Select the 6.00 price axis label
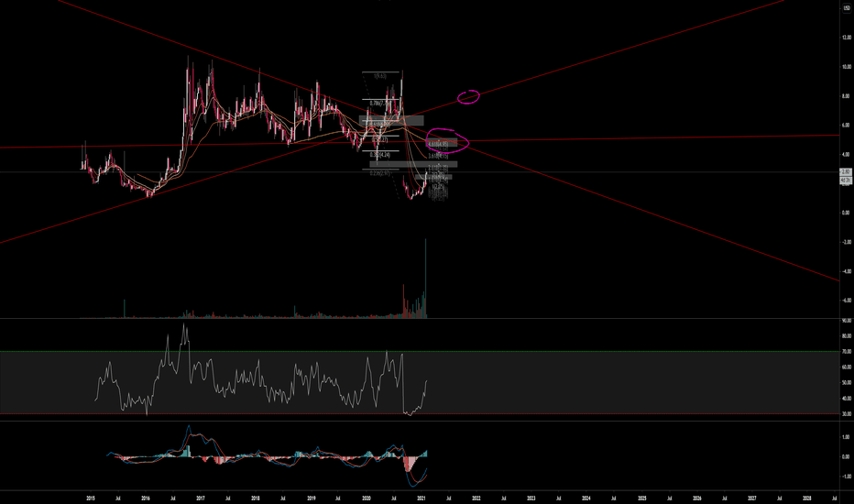The height and width of the screenshot is (504, 854). [847, 126]
